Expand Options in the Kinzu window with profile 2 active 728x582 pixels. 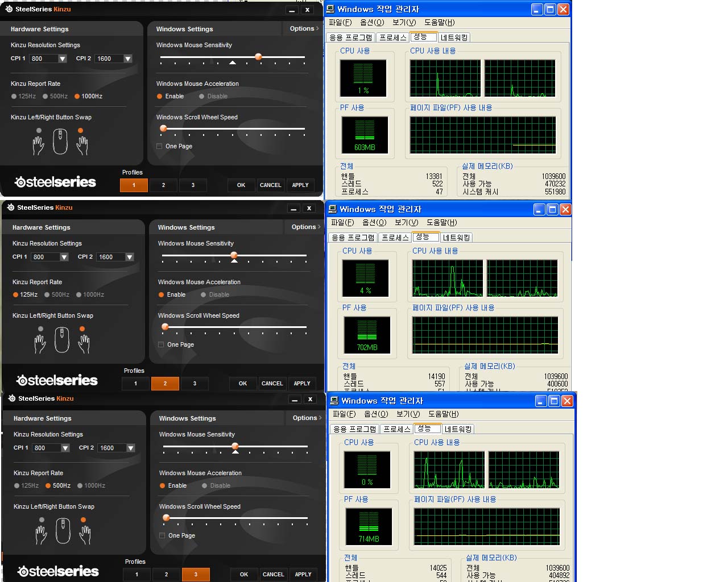(305, 227)
